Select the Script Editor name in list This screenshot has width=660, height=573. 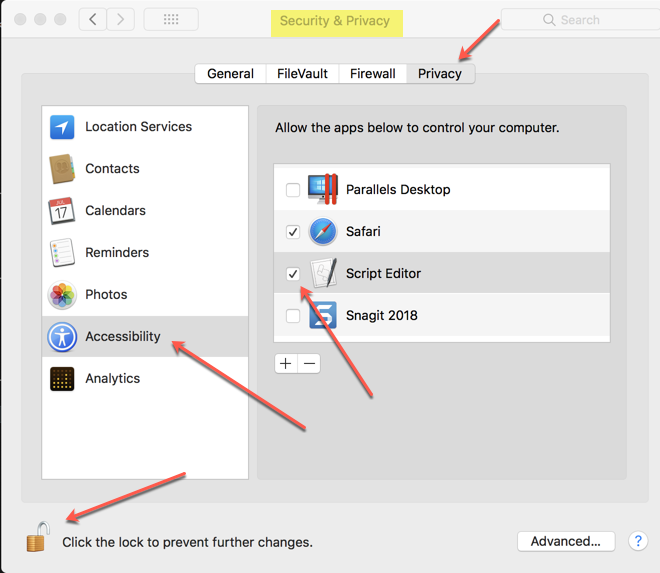383,274
